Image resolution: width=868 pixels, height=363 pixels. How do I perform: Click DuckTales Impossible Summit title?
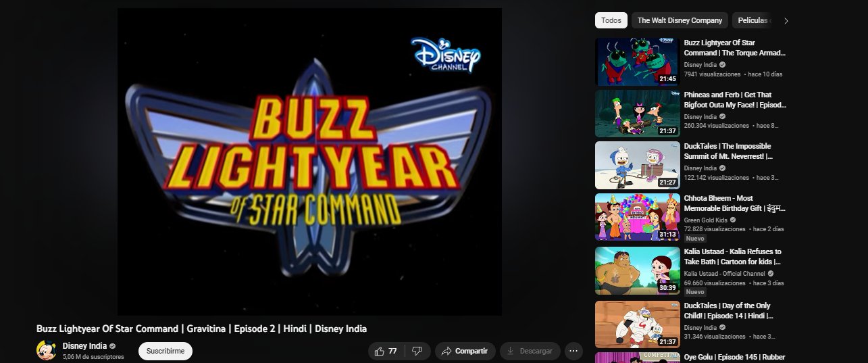coord(730,151)
